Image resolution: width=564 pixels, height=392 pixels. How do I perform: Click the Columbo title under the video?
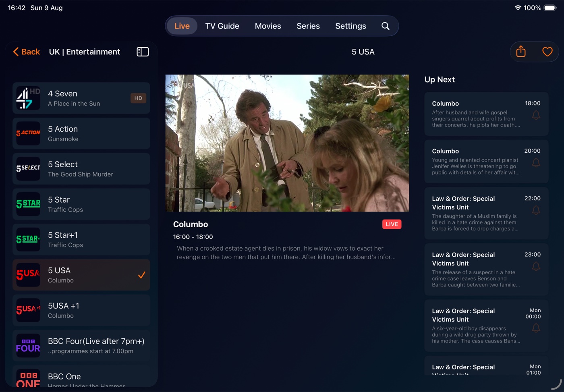point(191,224)
